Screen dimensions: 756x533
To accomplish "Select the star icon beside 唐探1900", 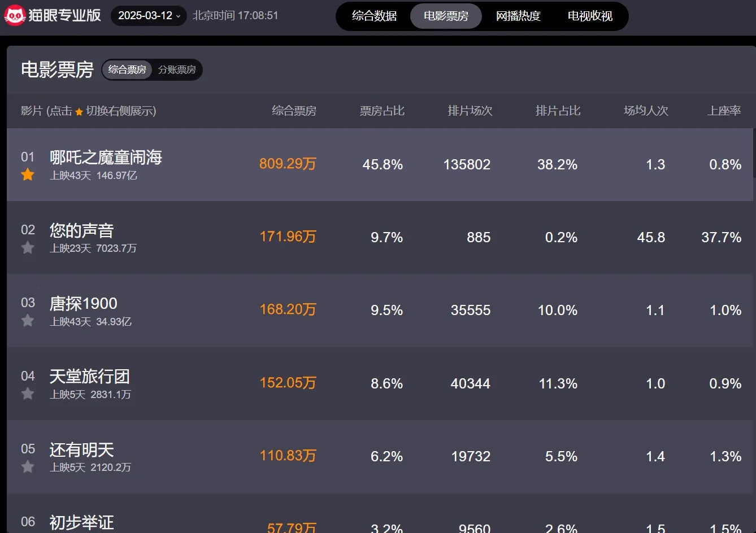I will pos(28,321).
